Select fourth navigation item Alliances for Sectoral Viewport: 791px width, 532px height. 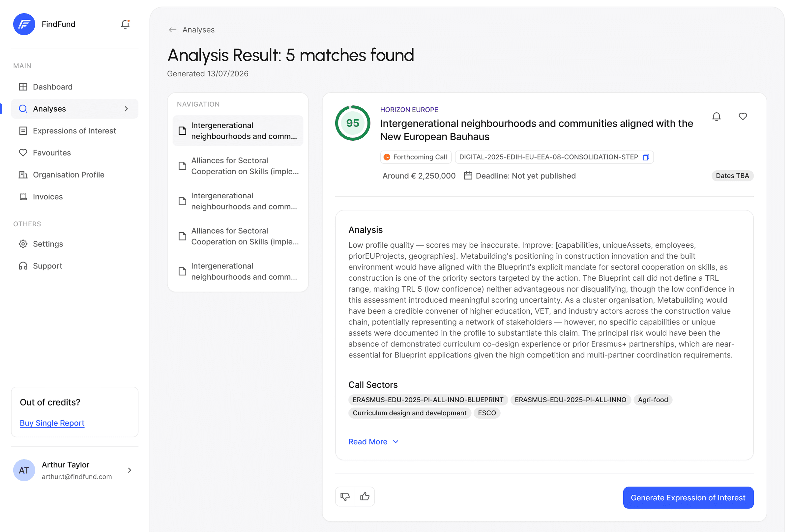pyautogui.click(x=238, y=237)
